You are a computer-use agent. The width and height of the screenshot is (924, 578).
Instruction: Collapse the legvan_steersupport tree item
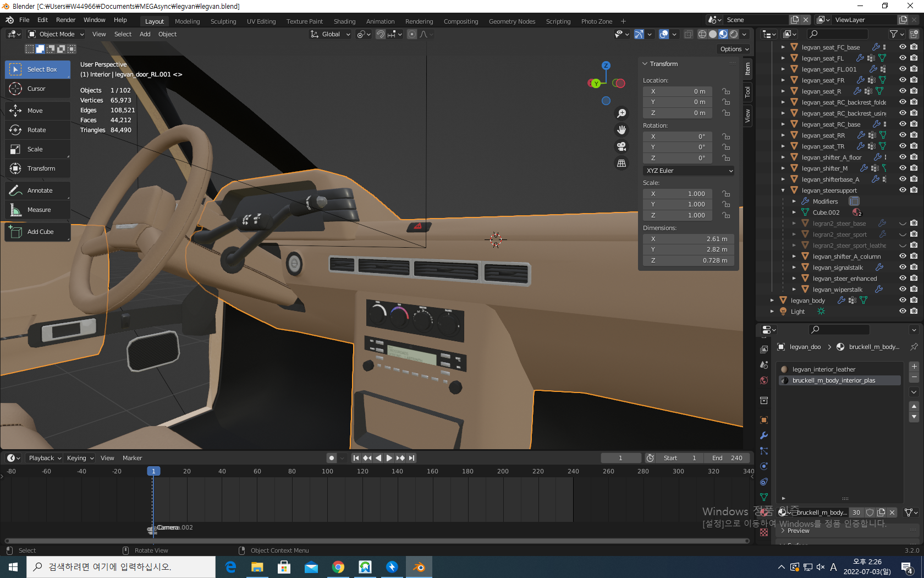click(783, 190)
